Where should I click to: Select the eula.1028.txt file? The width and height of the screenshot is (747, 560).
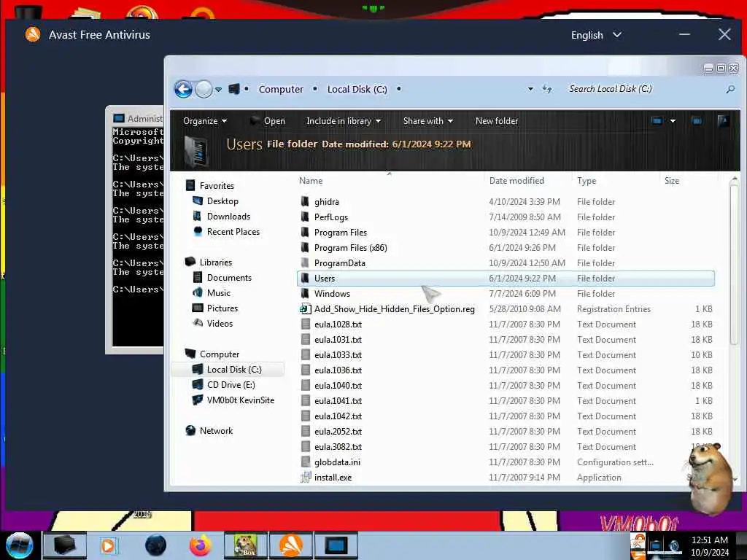505,324
